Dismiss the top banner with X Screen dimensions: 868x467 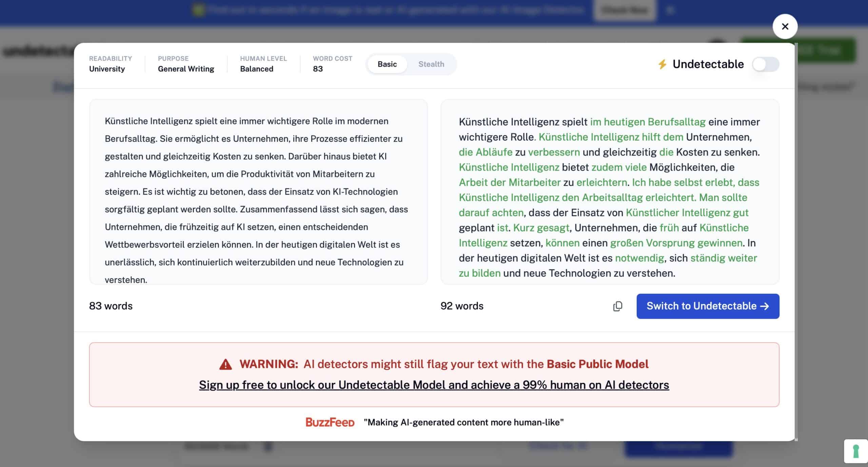pyautogui.click(x=670, y=10)
